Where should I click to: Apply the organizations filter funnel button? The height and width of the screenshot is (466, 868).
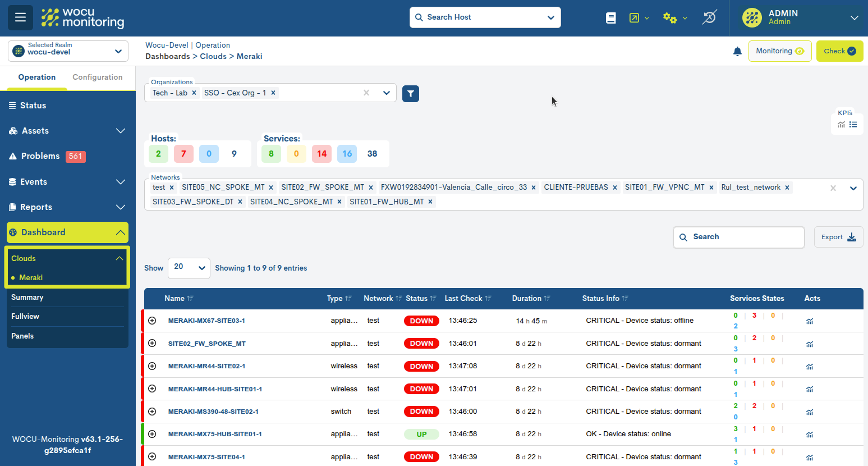click(411, 94)
